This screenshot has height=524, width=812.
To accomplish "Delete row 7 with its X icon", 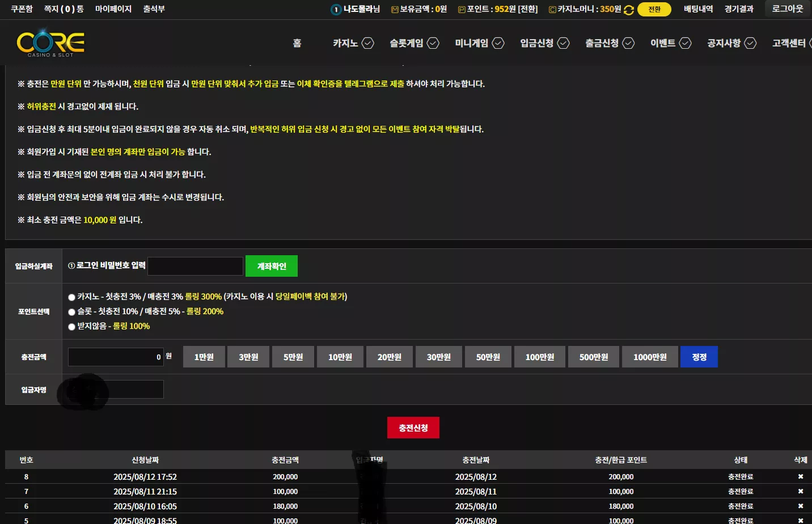I will (x=801, y=492).
